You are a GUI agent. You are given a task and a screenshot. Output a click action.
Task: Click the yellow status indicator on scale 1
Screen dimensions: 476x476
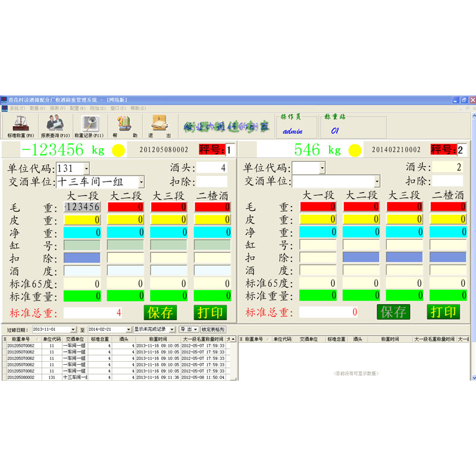(118, 151)
